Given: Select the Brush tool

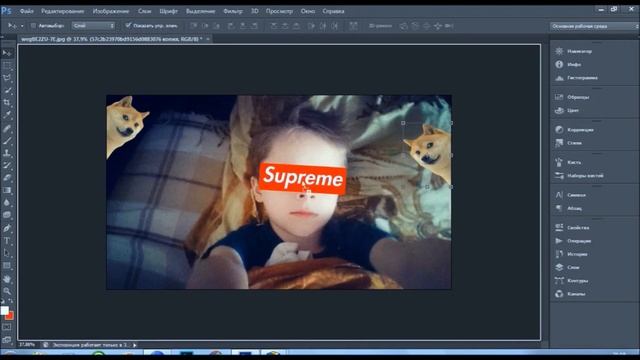Looking at the screenshot, I should 7,141.
